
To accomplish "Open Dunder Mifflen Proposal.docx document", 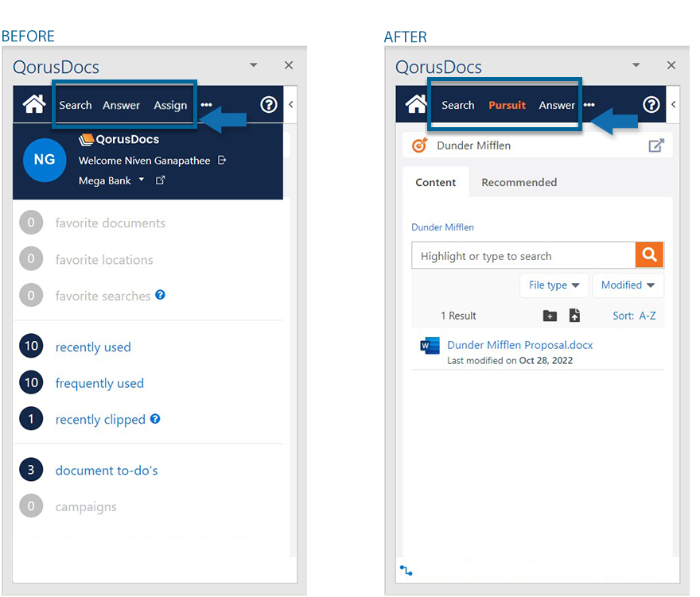I will [x=519, y=345].
